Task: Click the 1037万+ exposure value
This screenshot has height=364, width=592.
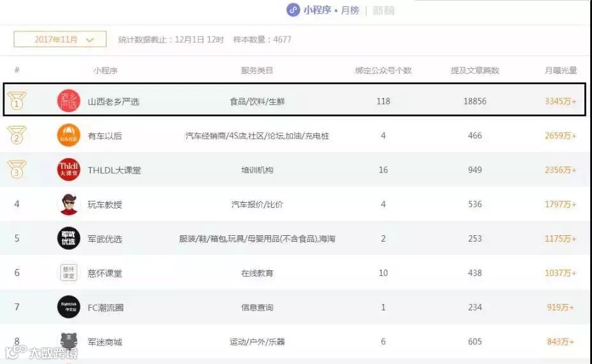Action: point(560,273)
